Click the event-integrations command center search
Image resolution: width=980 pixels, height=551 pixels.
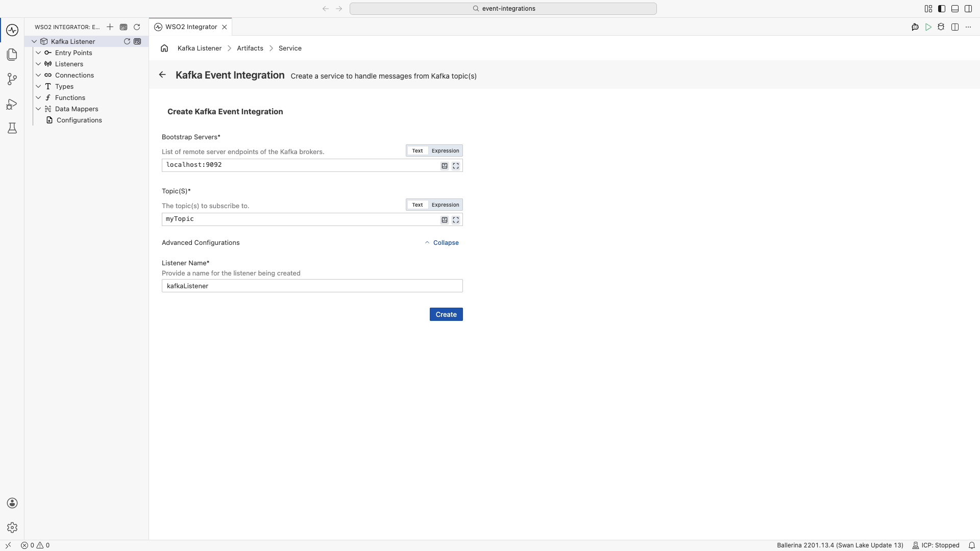point(503,9)
